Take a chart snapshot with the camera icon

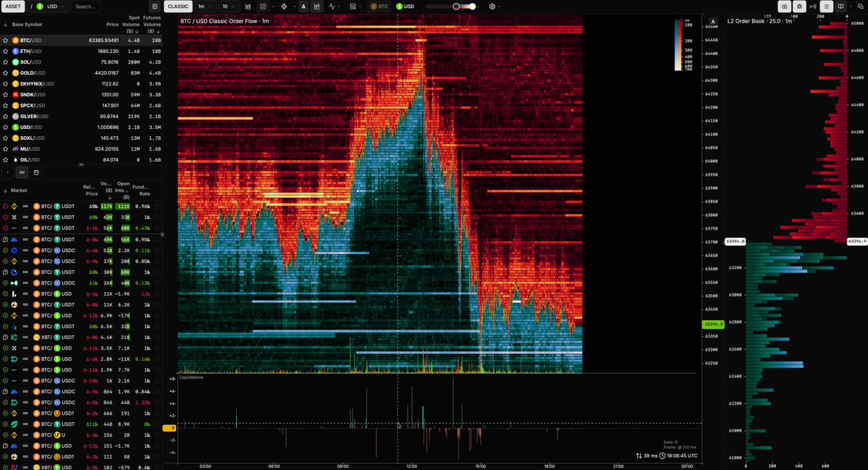point(784,7)
